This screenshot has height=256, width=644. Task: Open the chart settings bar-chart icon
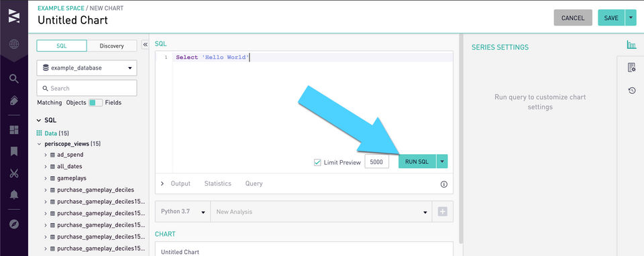pos(631,45)
